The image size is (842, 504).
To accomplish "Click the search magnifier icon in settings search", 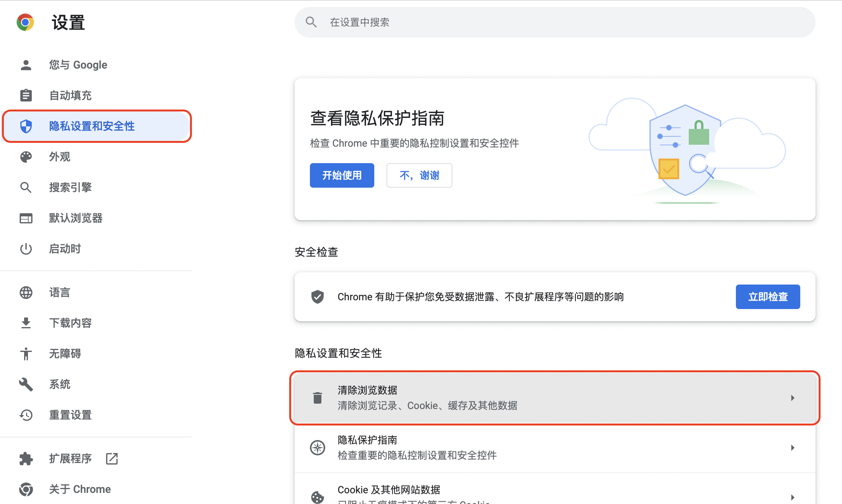I will point(311,22).
